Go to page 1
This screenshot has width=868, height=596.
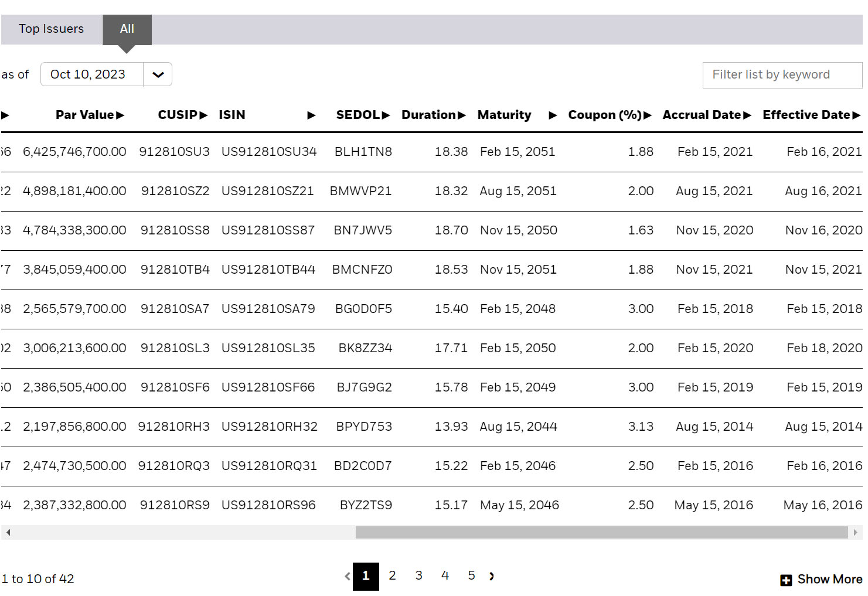(x=366, y=576)
